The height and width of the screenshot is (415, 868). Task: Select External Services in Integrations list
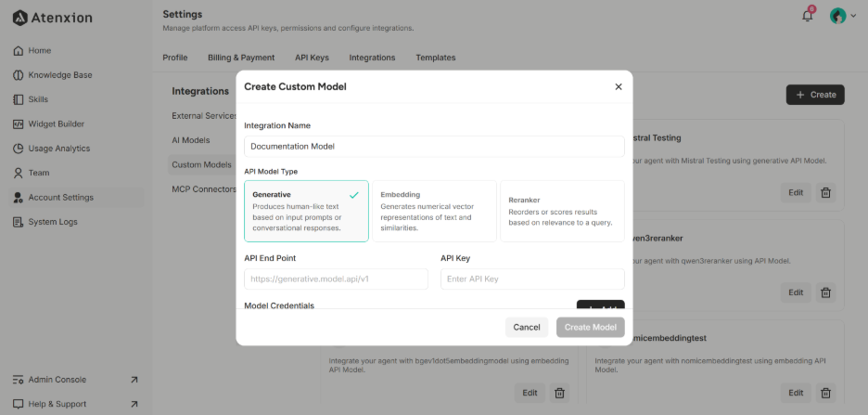click(204, 116)
